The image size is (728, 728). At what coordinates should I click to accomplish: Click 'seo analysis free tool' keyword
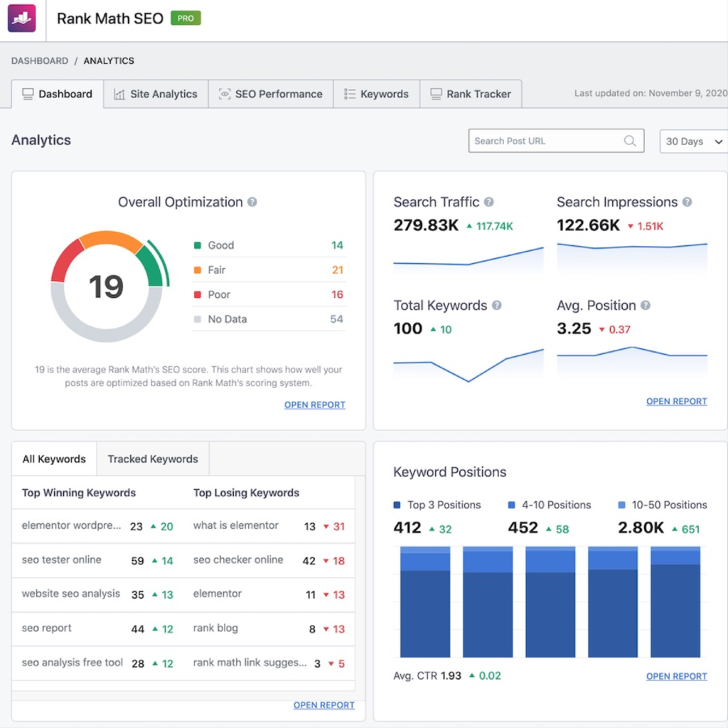point(72,663)
